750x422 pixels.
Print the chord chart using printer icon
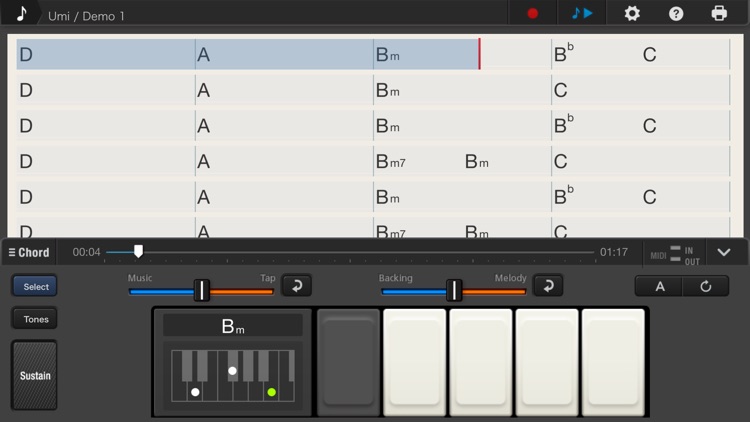click(x=719, y=13)
